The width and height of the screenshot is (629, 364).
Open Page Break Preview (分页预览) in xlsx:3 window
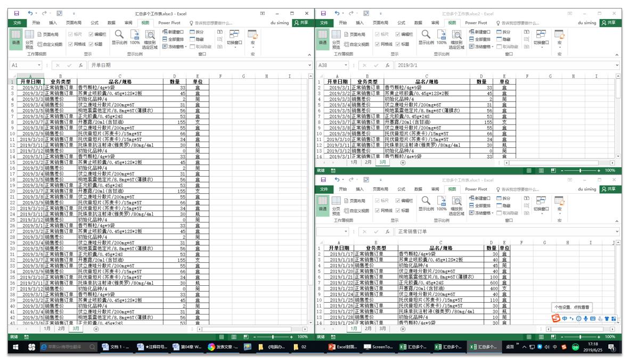coord(29,39)
